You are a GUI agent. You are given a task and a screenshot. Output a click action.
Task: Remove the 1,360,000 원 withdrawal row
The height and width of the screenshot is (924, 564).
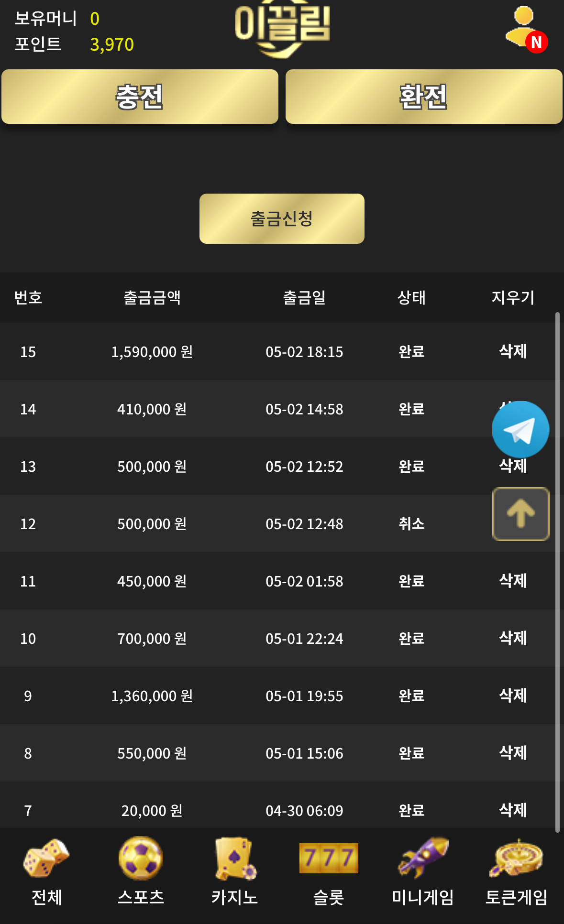coord(513,696)
